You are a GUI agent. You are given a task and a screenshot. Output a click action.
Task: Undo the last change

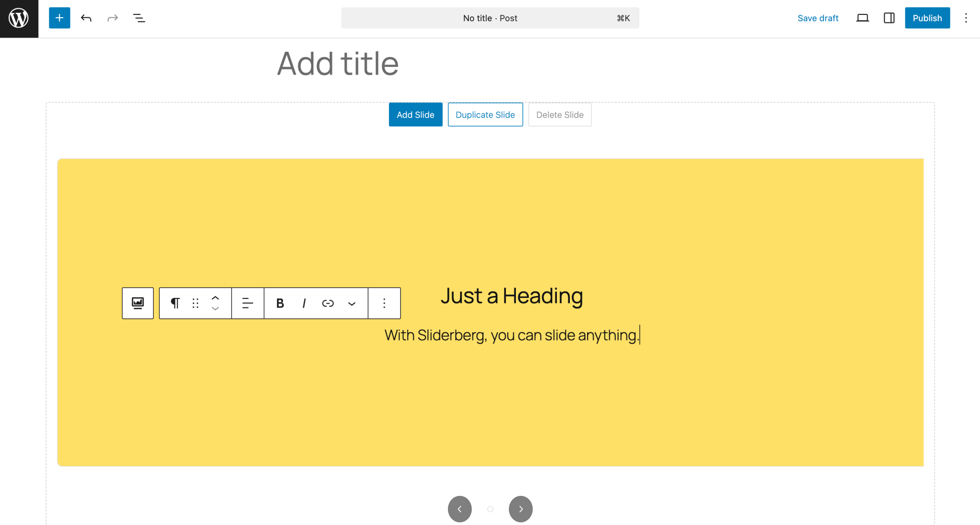pos(86,18)
